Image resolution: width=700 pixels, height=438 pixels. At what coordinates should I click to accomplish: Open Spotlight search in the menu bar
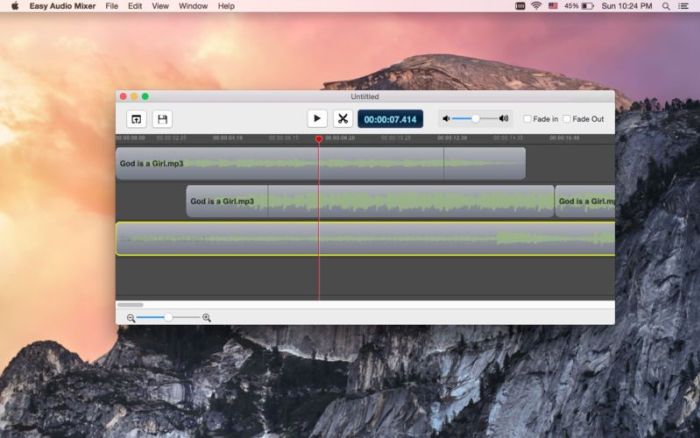click(x=666, y=6)
